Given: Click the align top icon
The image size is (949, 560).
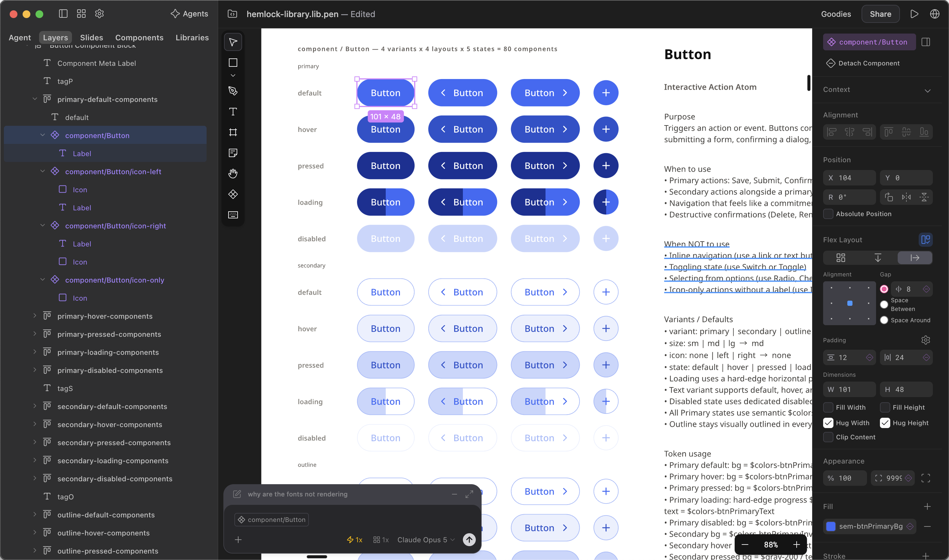Looking at the screenshot, I should point(889,132).
